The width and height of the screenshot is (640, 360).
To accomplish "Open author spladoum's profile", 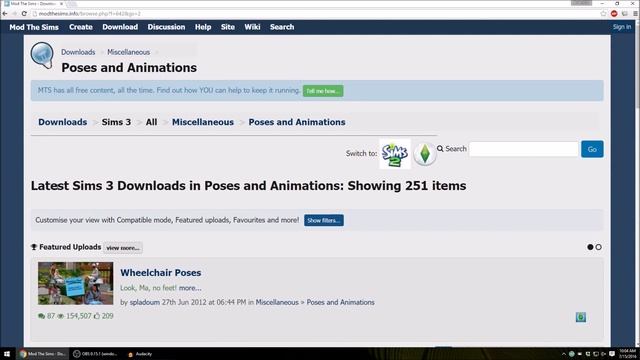I will pos(144,302).
